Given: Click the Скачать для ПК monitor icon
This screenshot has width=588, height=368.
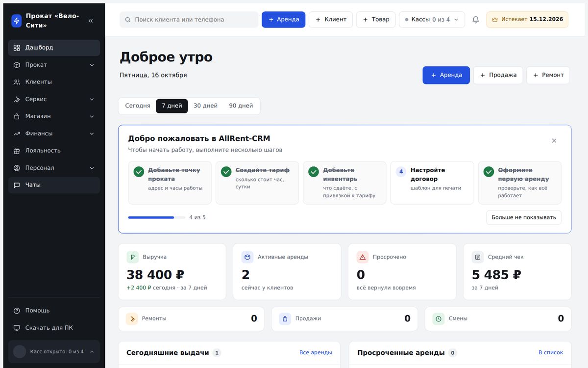Looking at the screenshot, I should pyautogui.click(x=17, y=328).
